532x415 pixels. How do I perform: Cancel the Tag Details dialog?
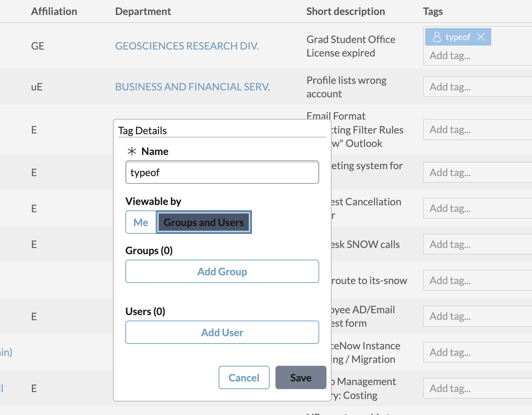point(244,377)
